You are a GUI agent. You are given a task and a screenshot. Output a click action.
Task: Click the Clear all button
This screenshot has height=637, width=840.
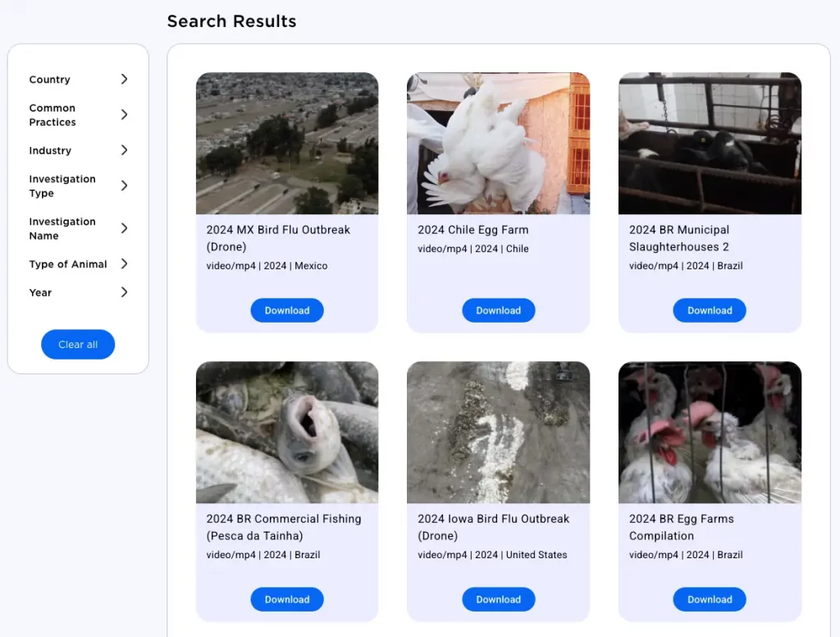78,345
